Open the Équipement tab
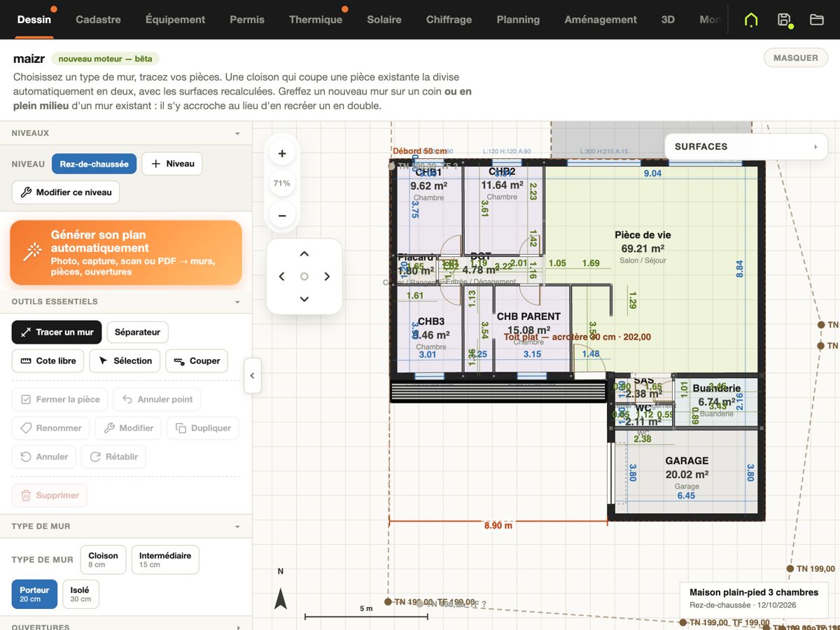This screenshot has height=630, width=840. coord(175,20)
